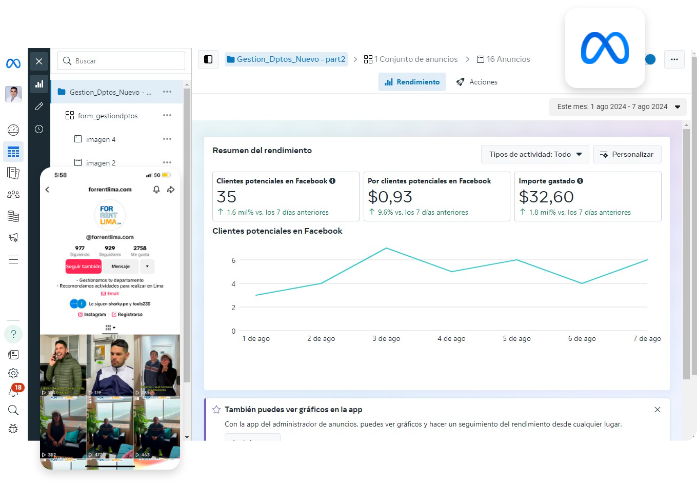Click the Personalizar button
This screenshot has width=697, height=486.
tap(627, 154)
